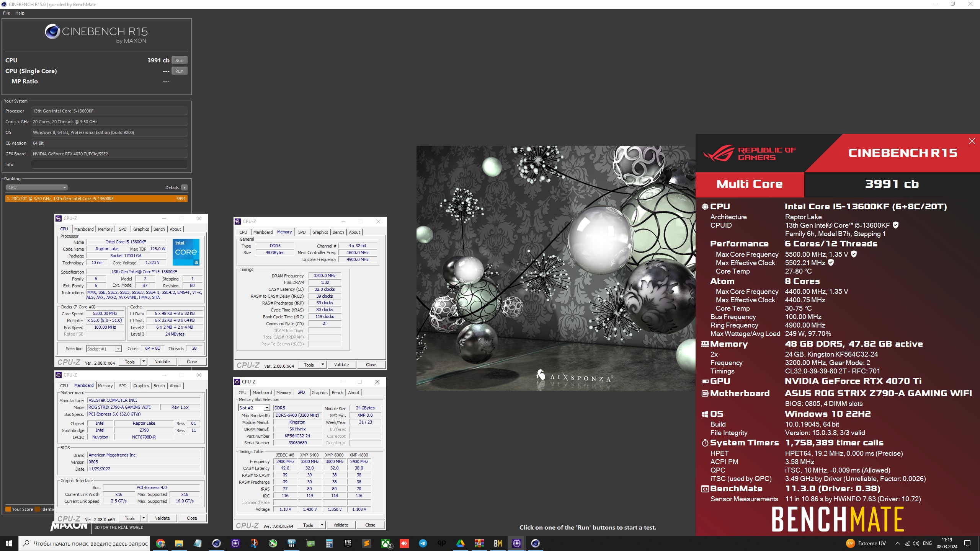Click the WinRAR taskbar icon

(x=479, y=543)
